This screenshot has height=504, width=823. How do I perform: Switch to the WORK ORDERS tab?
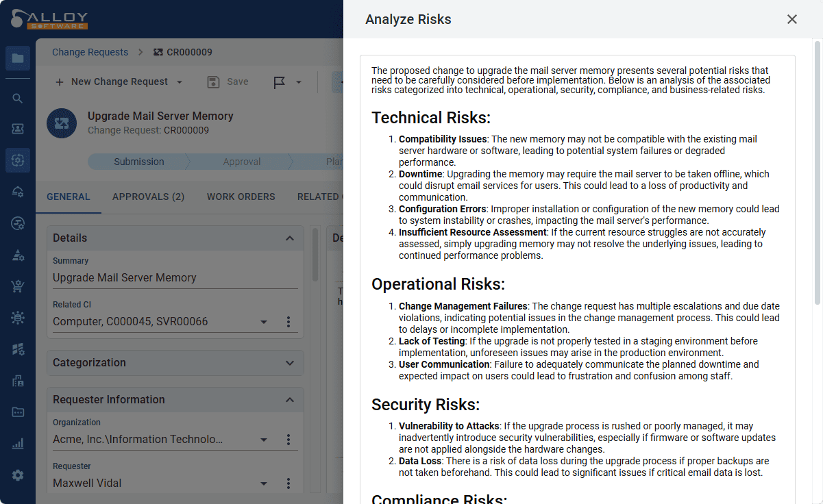tap(241, 197)
